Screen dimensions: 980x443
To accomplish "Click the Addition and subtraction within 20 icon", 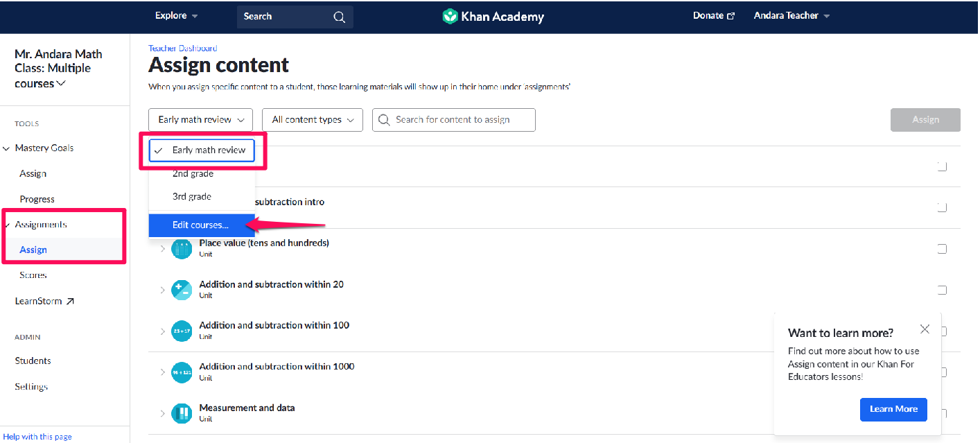I will coord(182,290).
